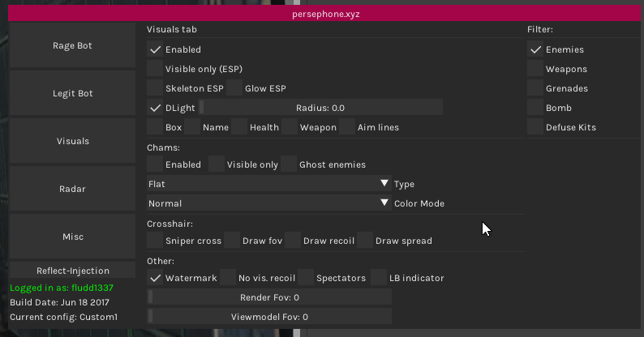
Task: Disable the Visuals tab Enabled checkbox
Action: pyautogui.click(x=155, y=49)
